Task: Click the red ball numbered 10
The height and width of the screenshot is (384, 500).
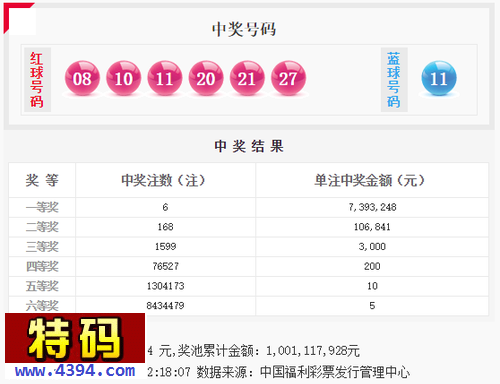Action: [x=123, y=78]
